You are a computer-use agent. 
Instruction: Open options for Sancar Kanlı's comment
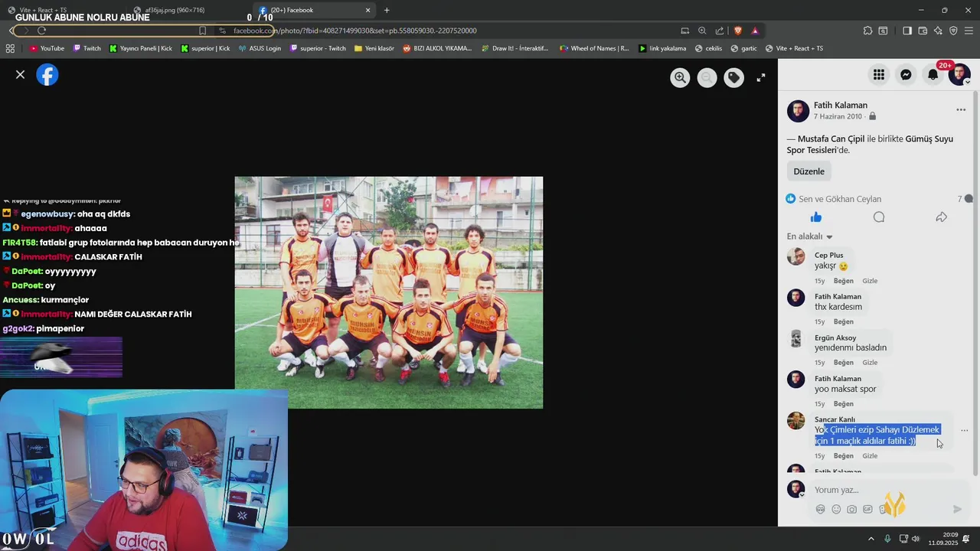coord(964,431)
